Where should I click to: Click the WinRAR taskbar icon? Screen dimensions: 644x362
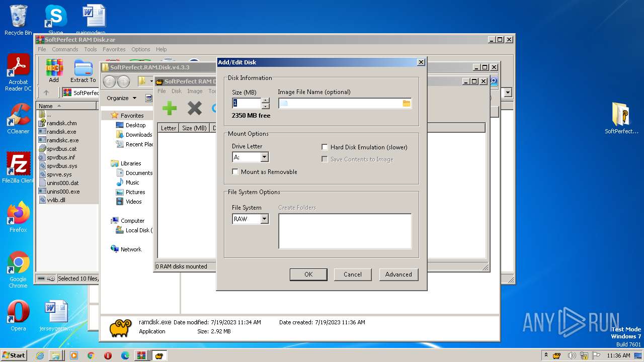click(141, 355)
